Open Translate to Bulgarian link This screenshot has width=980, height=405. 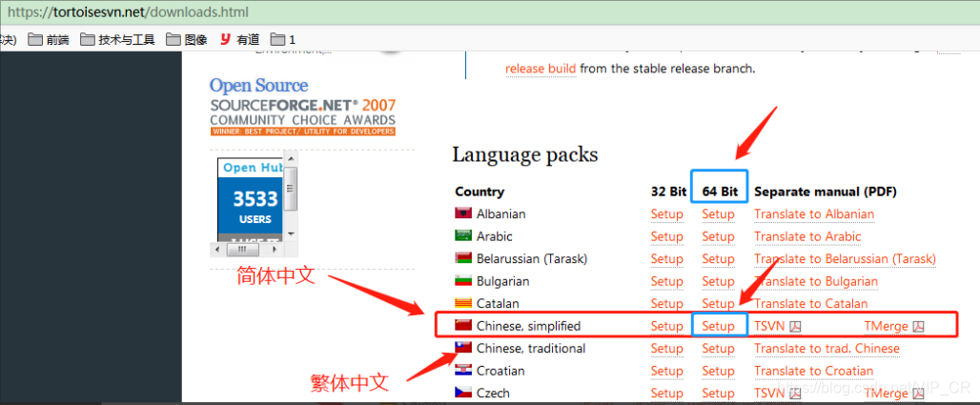[x=816, y=281]
